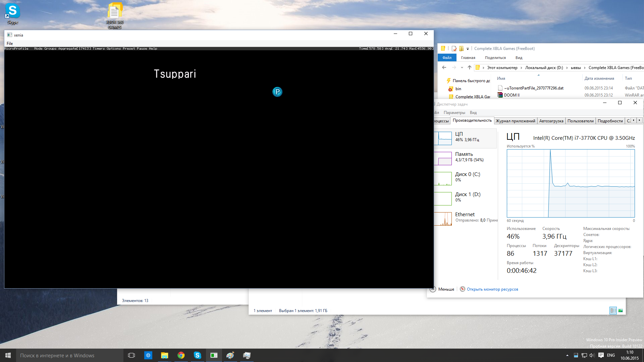Select the Память performance item
644x362 pixels.
464,157
